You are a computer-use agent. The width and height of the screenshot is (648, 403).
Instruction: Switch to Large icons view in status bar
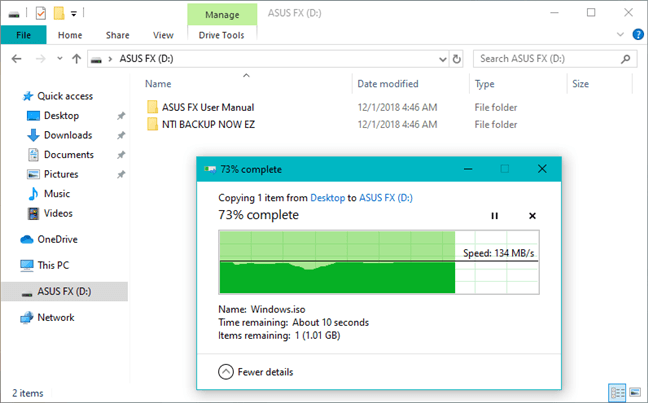[x=635, y=392]
